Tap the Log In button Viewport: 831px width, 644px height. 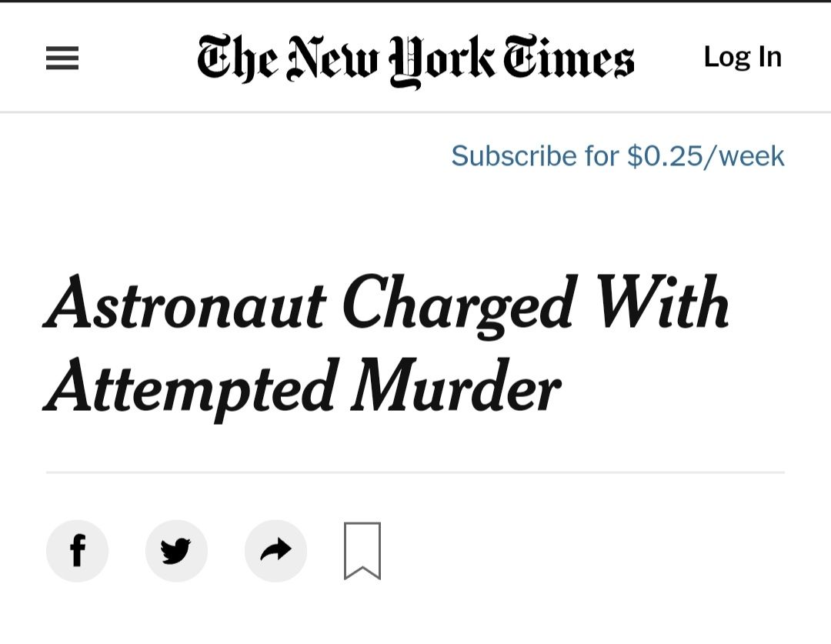(x=743, y=57)
